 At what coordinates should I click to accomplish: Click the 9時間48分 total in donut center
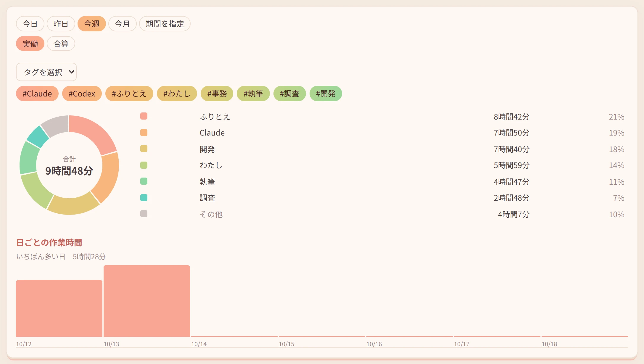pos(69,171)
